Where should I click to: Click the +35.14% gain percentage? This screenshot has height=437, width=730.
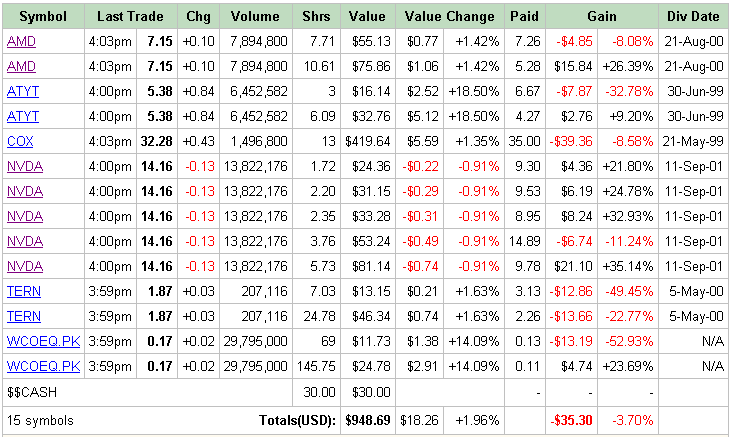(628, 267)
